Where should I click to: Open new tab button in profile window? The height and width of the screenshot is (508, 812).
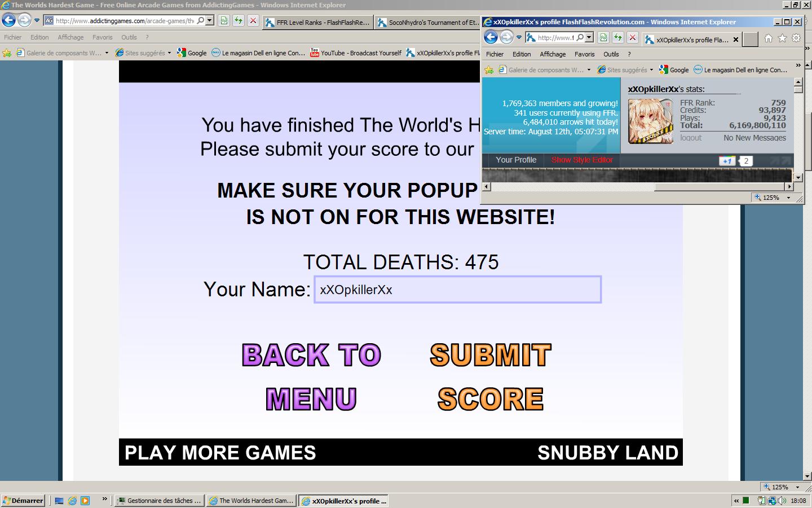[751, 40]
